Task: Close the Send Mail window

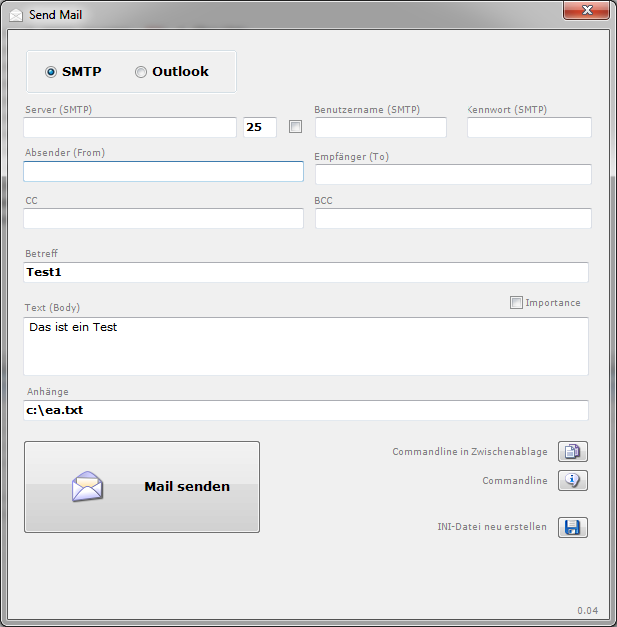Action: [587, 10]
